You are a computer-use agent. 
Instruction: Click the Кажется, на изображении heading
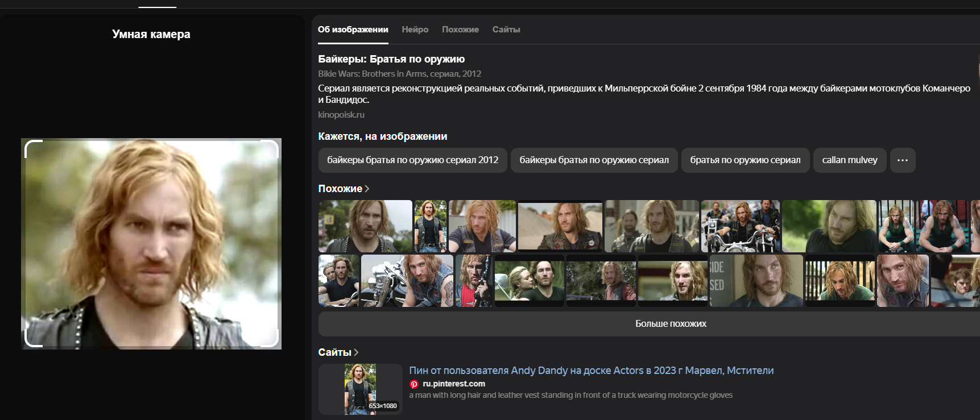coord(383,136)
